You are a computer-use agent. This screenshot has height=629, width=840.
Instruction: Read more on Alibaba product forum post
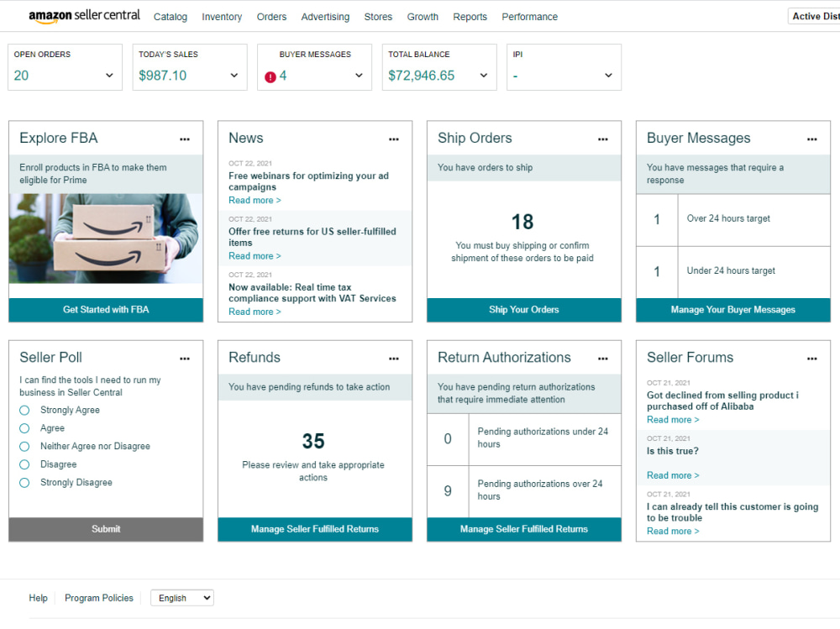[x=673, y=420]
